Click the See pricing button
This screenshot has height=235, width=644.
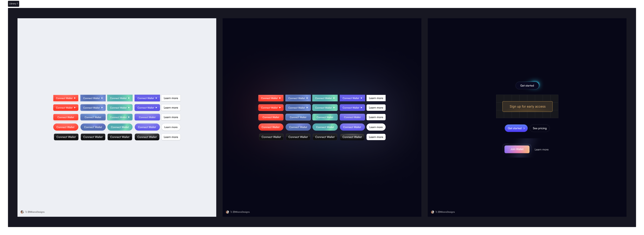pyautogui.click(x=540, y=128)
